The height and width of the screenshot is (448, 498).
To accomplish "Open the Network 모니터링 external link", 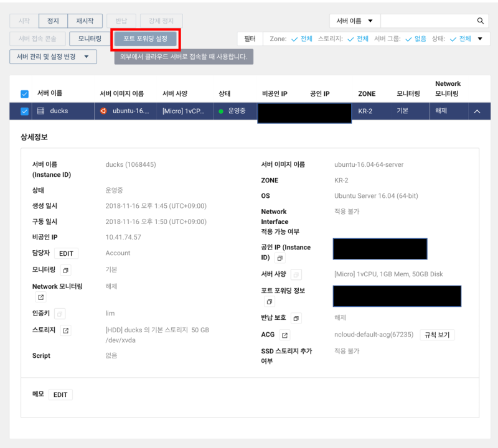I will coord(41,297).
